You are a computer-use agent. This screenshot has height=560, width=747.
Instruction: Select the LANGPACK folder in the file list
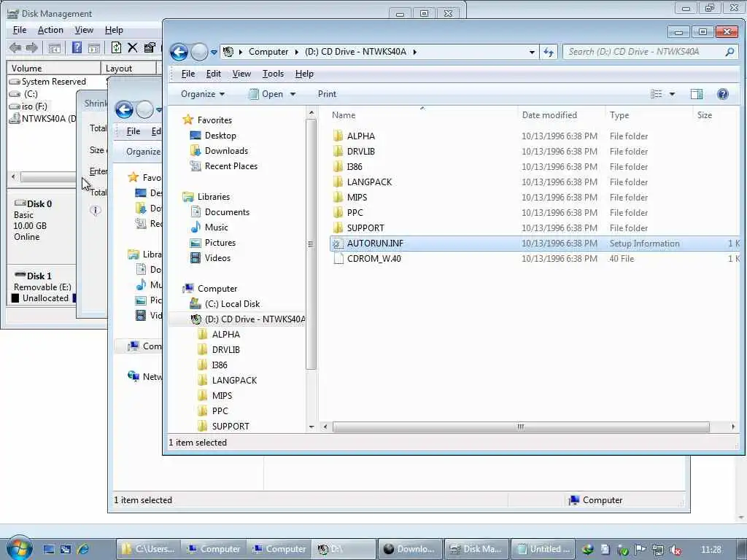coord(369,182)
